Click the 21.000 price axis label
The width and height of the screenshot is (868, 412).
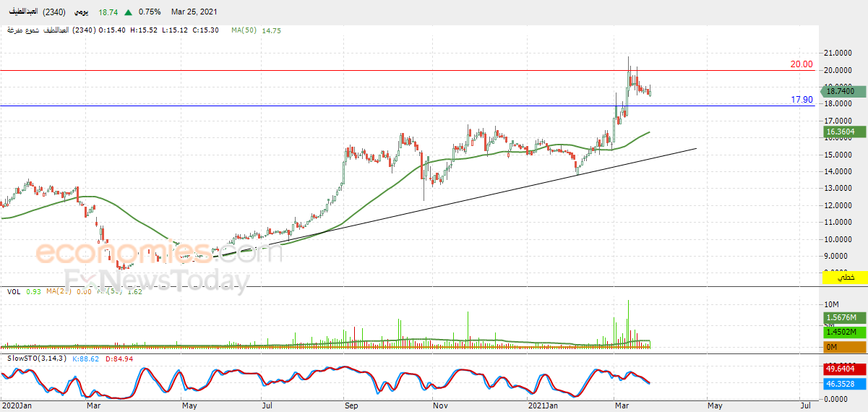point(838,53)
